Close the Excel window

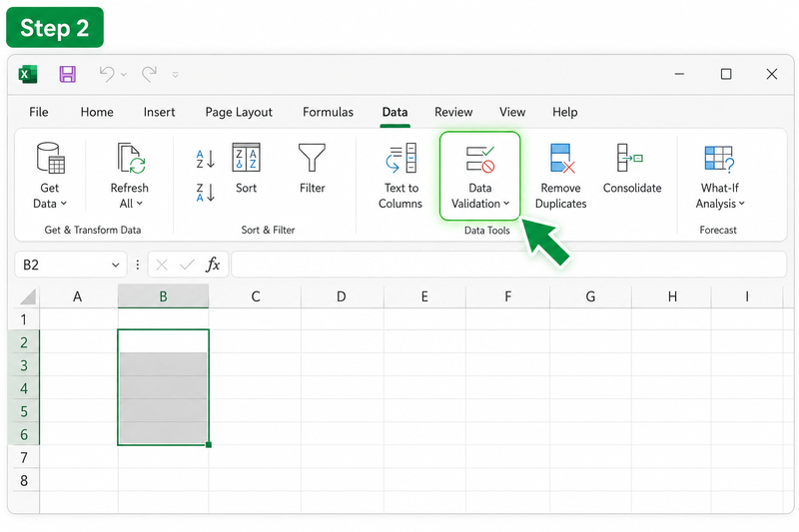[771, 74]
